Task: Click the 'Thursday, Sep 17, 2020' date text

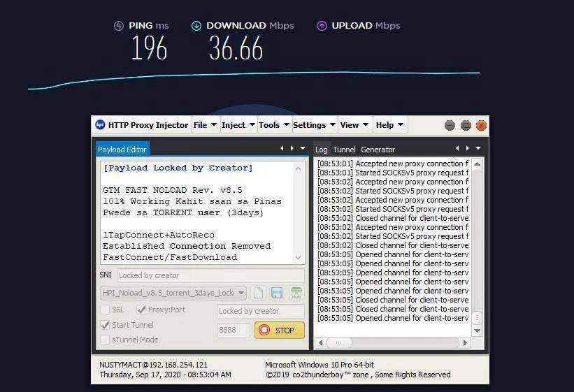Action: [141, 375]
